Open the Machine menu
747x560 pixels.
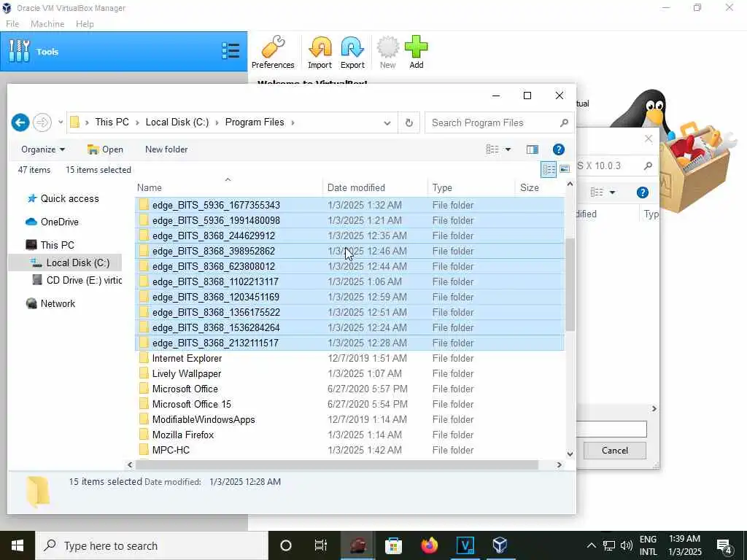[47, 24]
